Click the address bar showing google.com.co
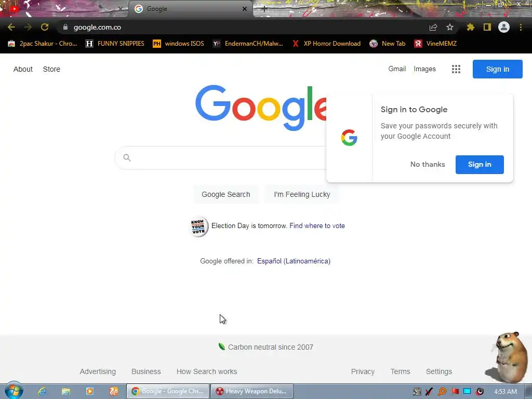The image size is (532, 399). coord(244,27)
